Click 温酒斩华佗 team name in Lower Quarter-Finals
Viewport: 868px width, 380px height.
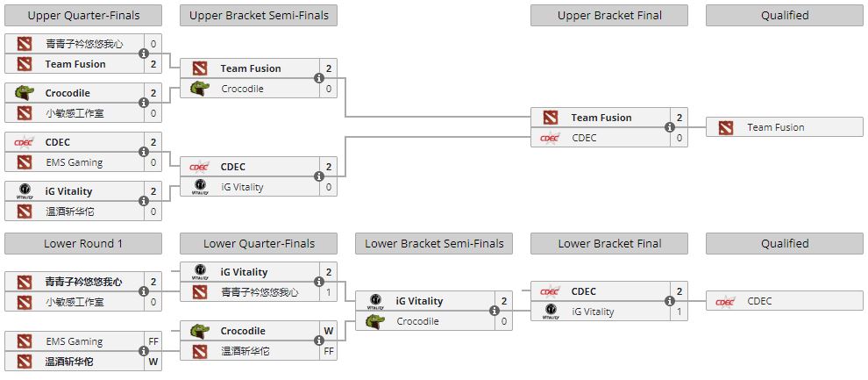pos(245,351)
